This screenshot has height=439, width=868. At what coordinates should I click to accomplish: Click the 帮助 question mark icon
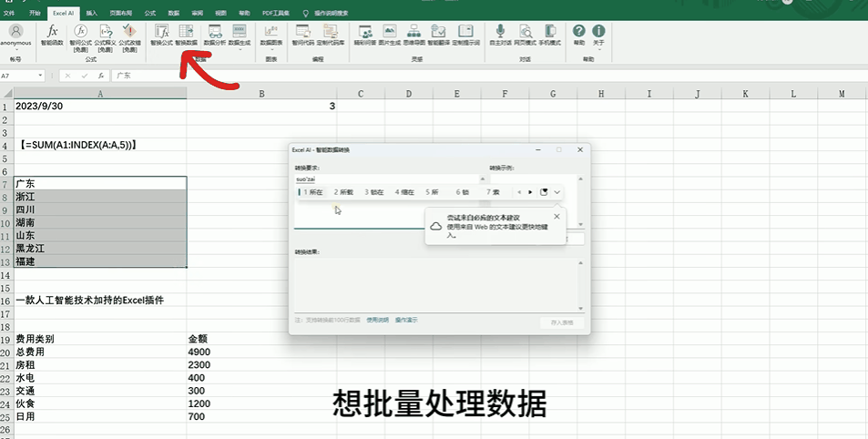[x=579, y=31]
